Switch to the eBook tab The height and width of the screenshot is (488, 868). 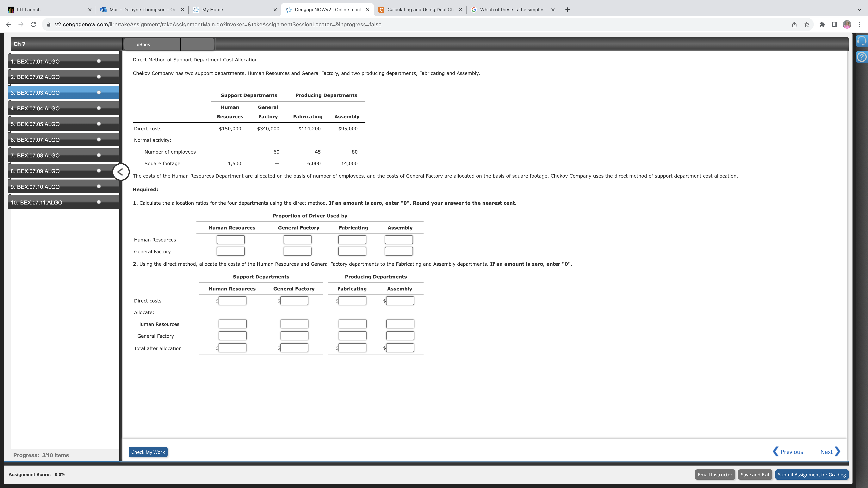tap(143, 44)
